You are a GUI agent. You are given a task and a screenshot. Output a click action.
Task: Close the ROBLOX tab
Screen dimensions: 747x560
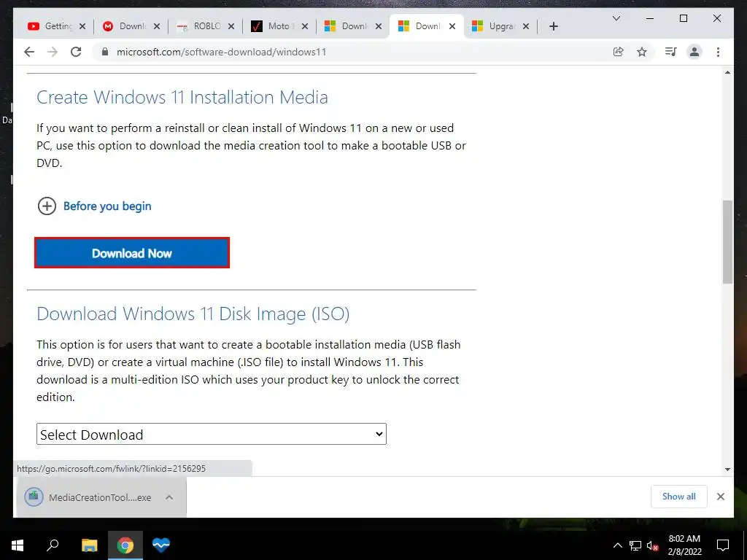coord(231,26)
